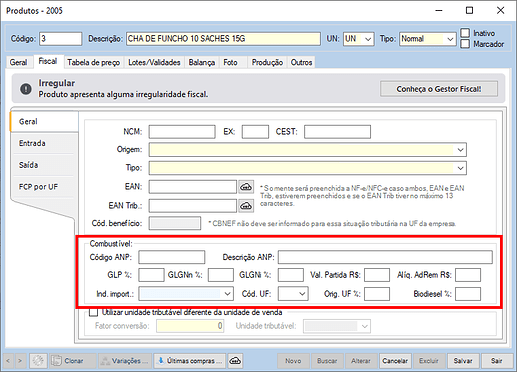Click the Sair button
This screenshot has width=517, height=372.
pos(496,361)
